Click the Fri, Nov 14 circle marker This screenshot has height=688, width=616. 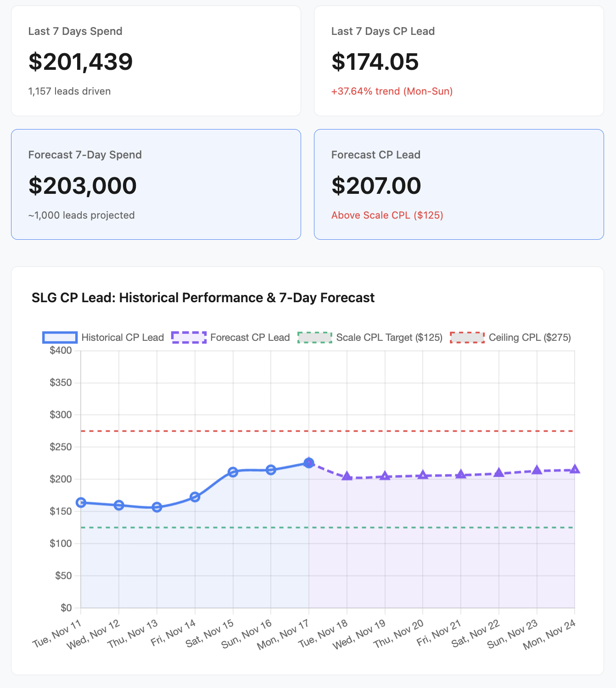[x=195, y=497]
